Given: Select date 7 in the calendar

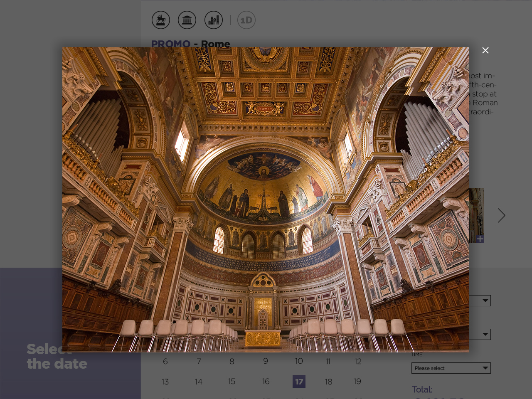Looking at the screenshot, I should click(199, 361).
